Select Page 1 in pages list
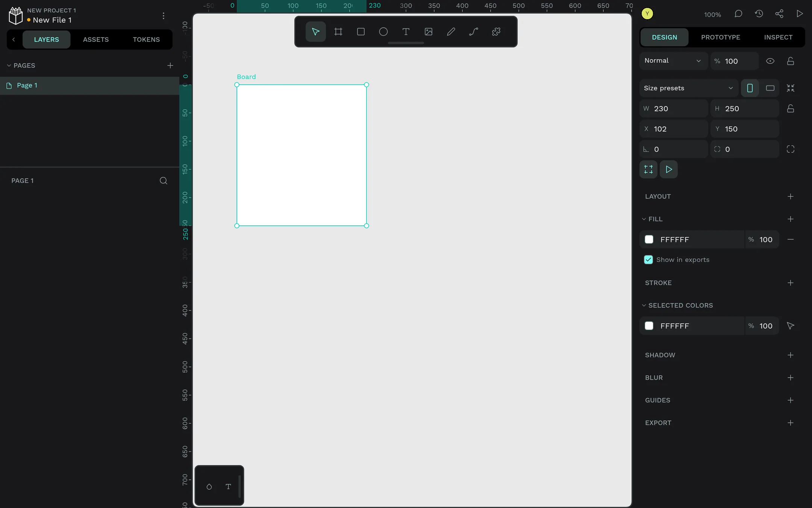Viewport: 812px width, 508px height. pyautogui.click(x=89, y=86)
